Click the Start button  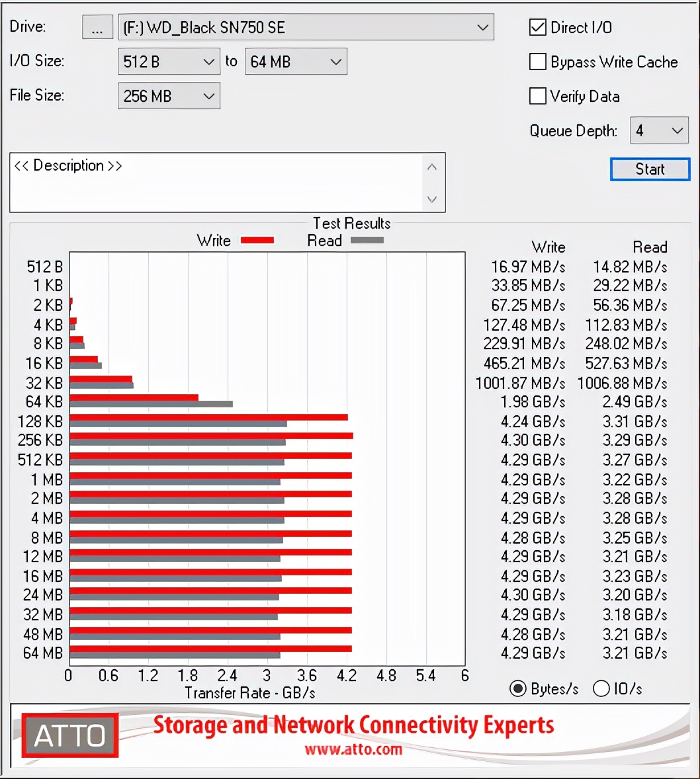pos(650,169)
